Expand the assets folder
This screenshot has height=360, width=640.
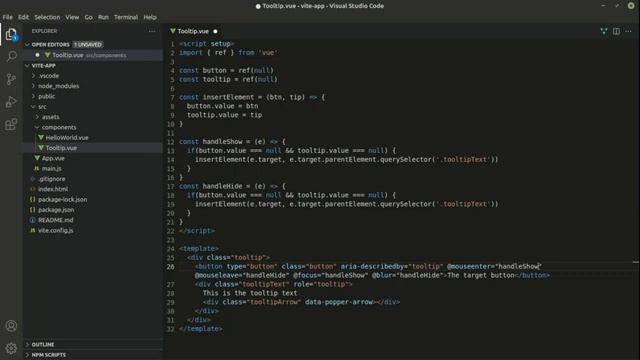(x=37, y=117)
